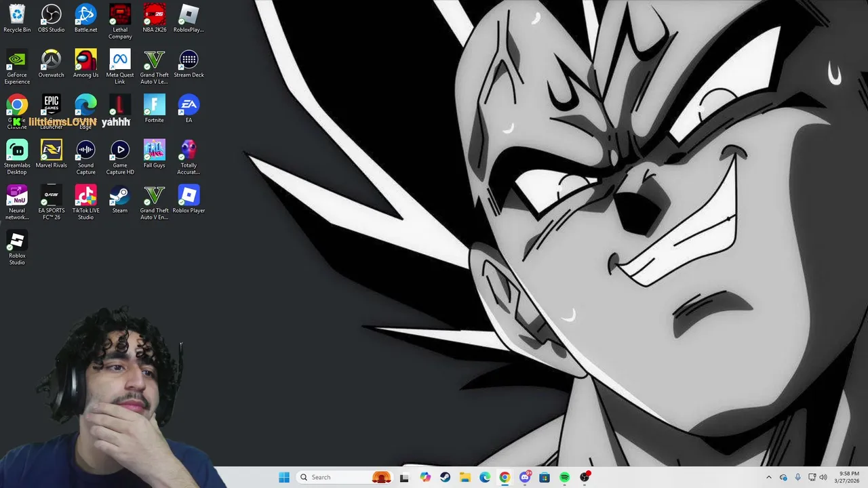Viewport: 868px width, 488px height.
Task: Select the Grand Theft Auto V Le... icon
Action: pos(155,67)
